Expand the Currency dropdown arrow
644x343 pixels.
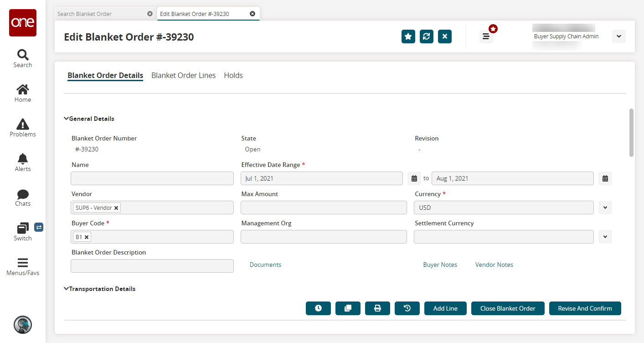click(605, 208)
